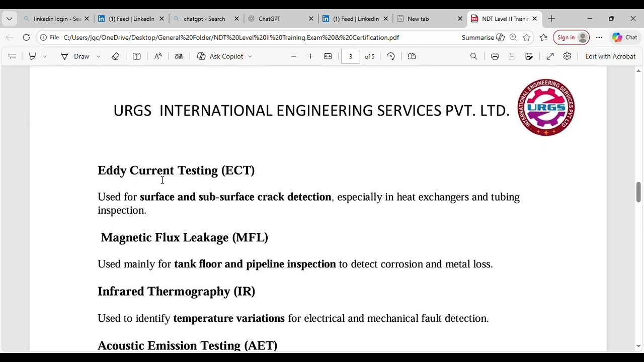Open Find in PDF search

click(473, 56)
